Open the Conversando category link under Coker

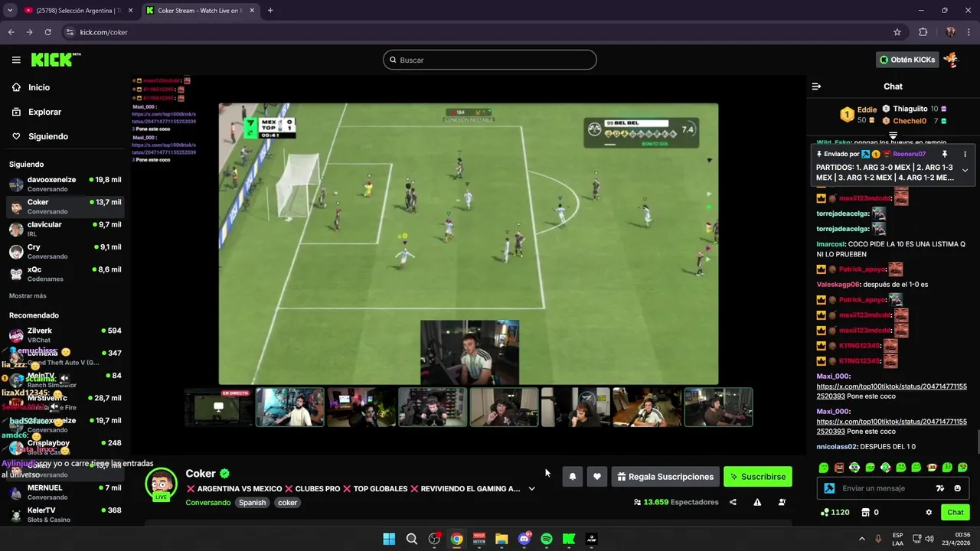point(207,503)
